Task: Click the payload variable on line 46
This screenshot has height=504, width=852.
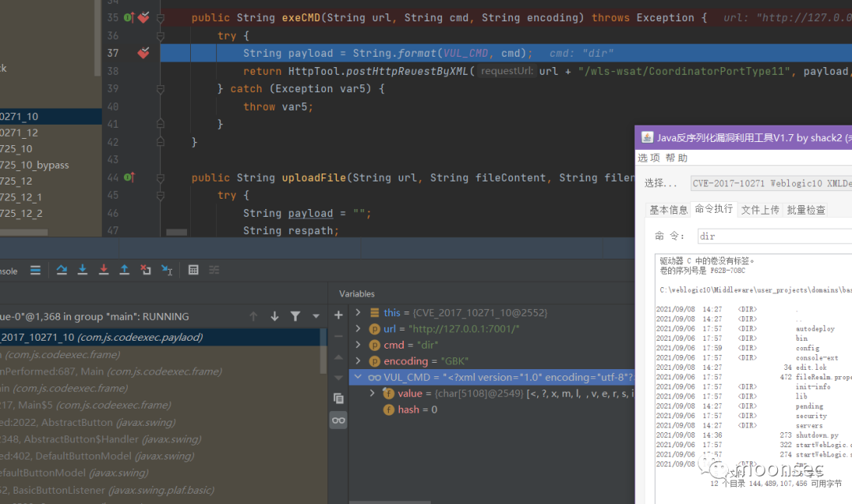Action: pos(310,214)
